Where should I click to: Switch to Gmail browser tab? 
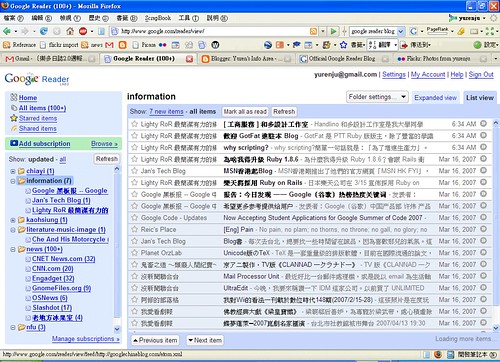(x=50, y=59)
